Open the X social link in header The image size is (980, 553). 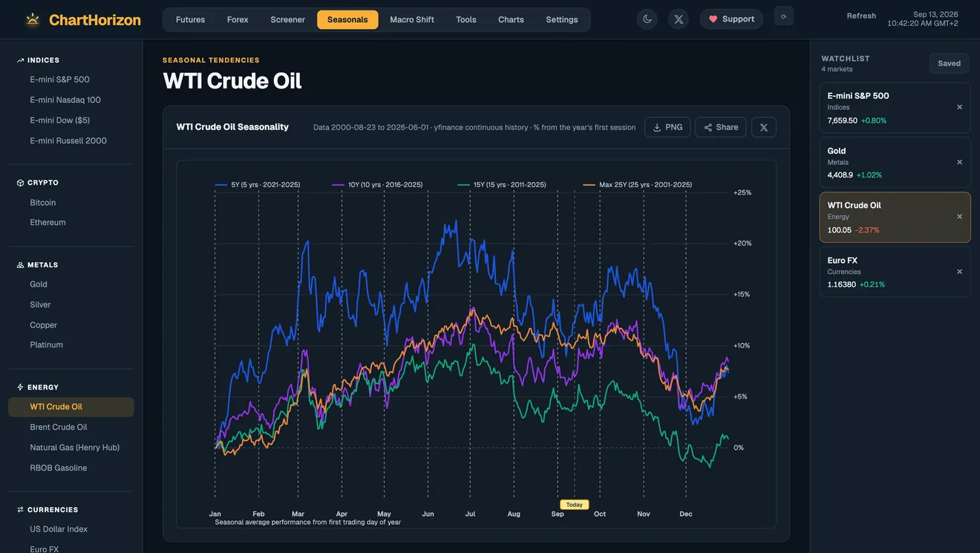[x=679, y=19]
